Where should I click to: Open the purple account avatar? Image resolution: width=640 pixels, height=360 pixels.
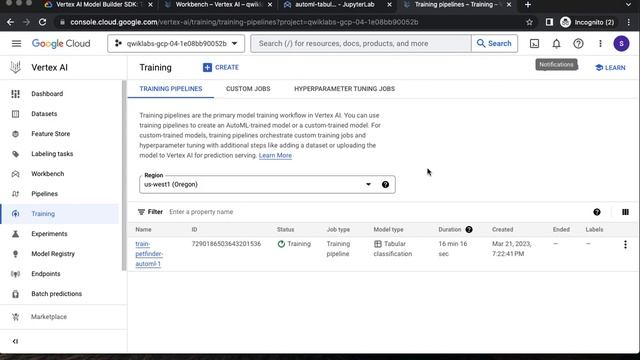[x=621, y=43]
